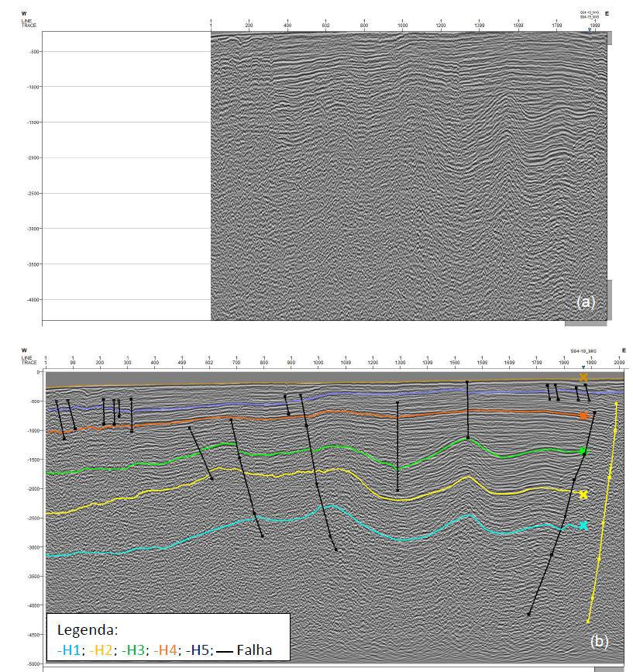Click the H5 entry in the legend

coord(198,650)
